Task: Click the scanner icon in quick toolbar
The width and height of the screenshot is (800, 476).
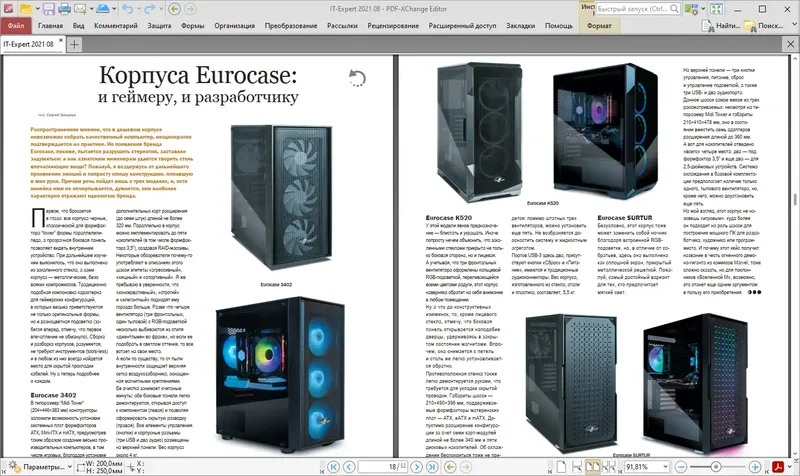Action: click(x=103, y=9)
